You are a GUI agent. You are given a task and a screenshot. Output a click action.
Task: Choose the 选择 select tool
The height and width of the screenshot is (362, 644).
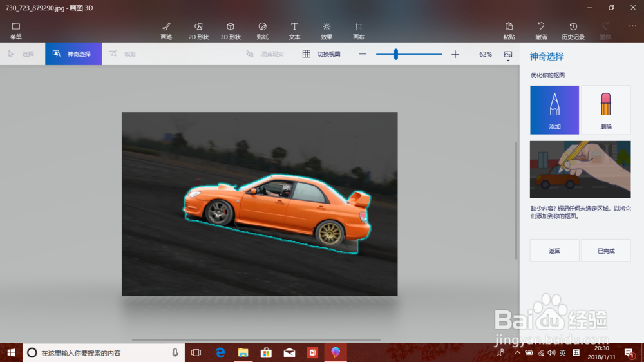coord(22,54)
